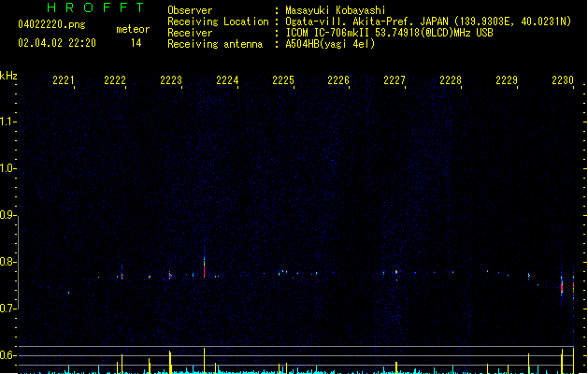Click the meteor count value 14

pyautogui.click(x=136, y=43)
